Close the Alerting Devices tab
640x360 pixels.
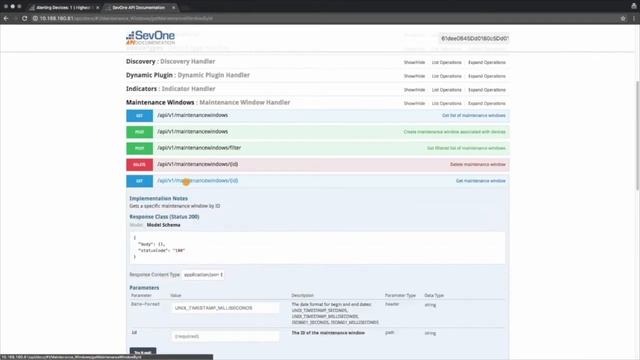click(98, 7)
